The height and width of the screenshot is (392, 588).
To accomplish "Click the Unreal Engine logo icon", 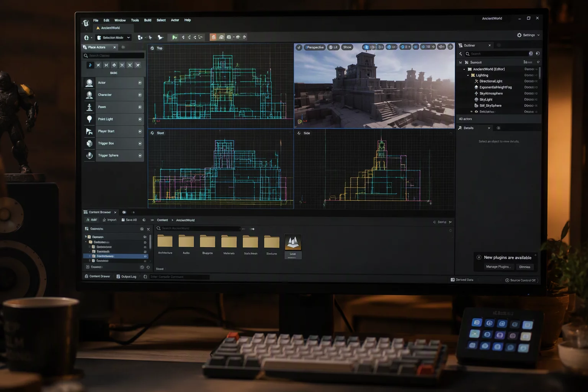I will pos(86,23).
